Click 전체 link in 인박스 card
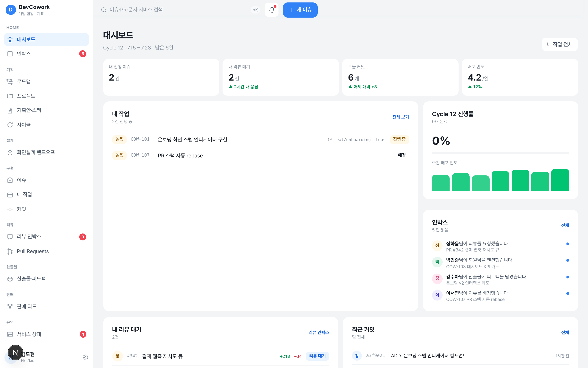 click(x=565, y=225)
